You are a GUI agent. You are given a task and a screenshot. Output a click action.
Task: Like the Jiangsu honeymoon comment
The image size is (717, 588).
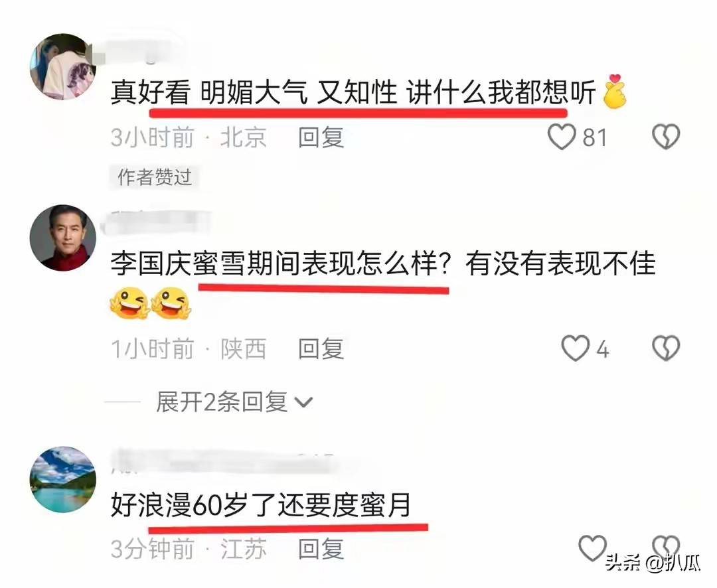593,548
